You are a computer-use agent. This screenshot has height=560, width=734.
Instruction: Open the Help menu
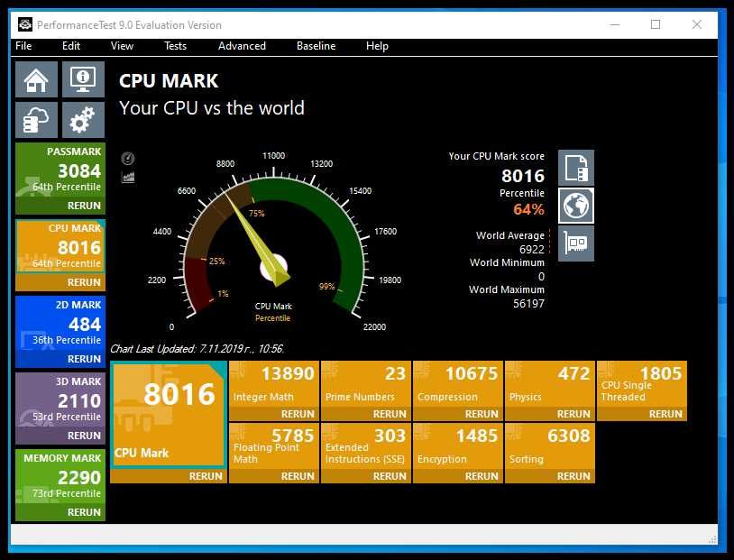[x=377, y=46]
